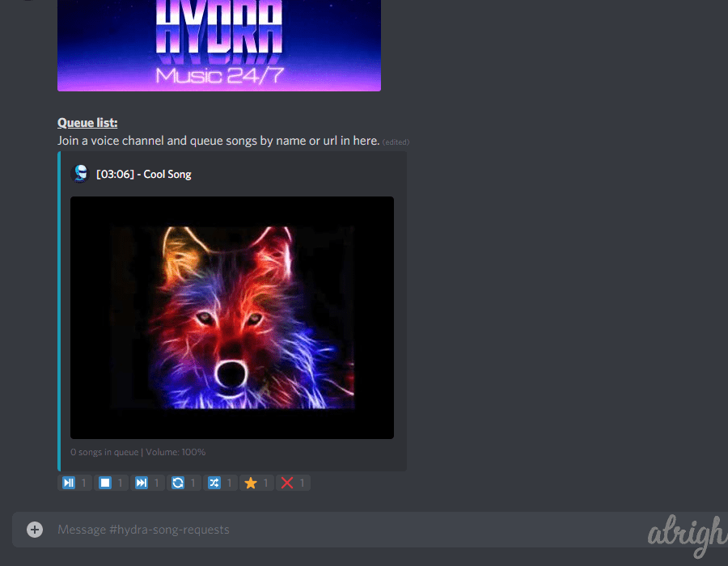The image size is (728, 566).
Task: Open the "Queue list:" link
Action: coord(87,122)
